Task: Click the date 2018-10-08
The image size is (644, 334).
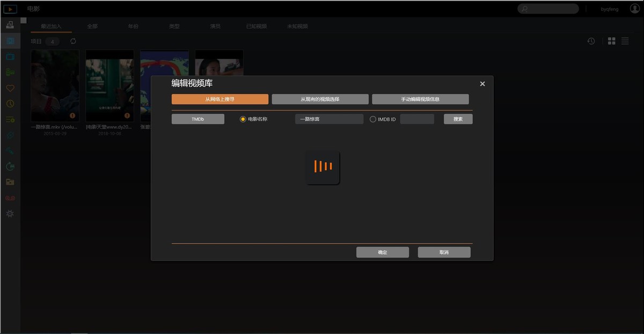Action: point(109,133)
